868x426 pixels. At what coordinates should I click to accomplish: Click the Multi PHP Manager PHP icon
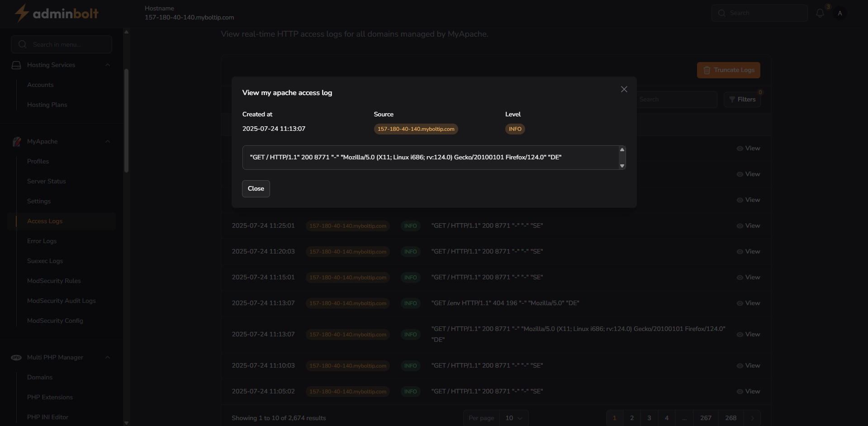point(16,357)
